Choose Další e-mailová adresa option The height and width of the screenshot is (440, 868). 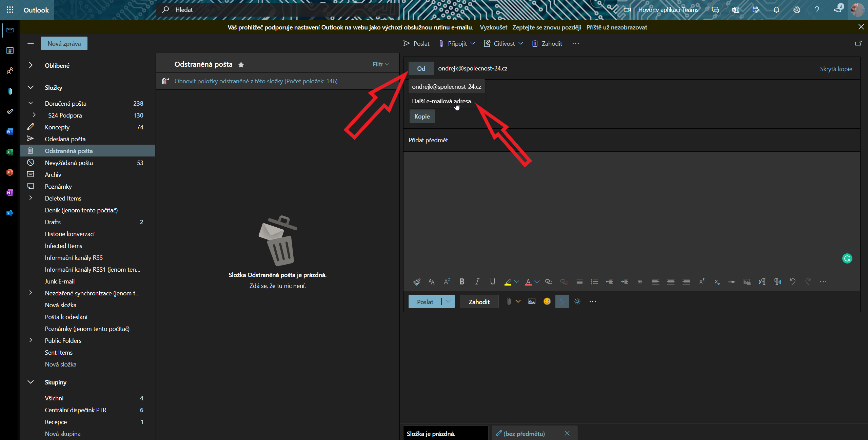pyautogui.click(x=447, y=101)
